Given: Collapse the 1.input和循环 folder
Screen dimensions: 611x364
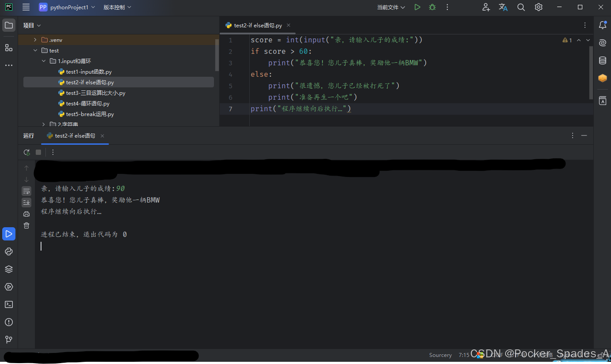Looking at the screenshot, I should (x=44, y=61).
